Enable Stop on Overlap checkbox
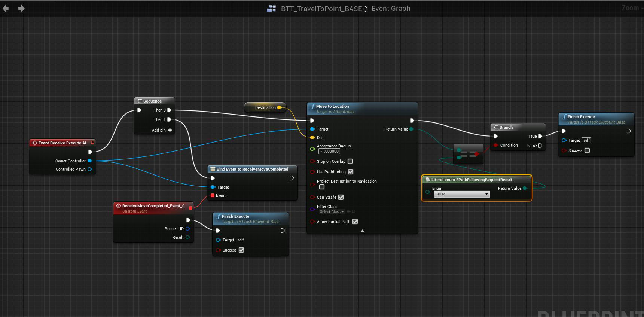 pos(350,161)
